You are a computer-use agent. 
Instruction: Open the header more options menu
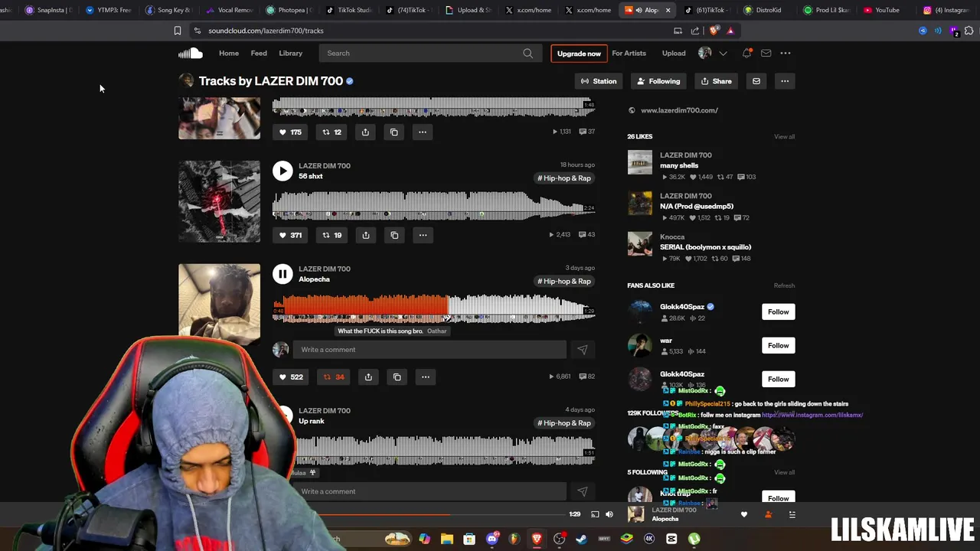click(785, 53)
